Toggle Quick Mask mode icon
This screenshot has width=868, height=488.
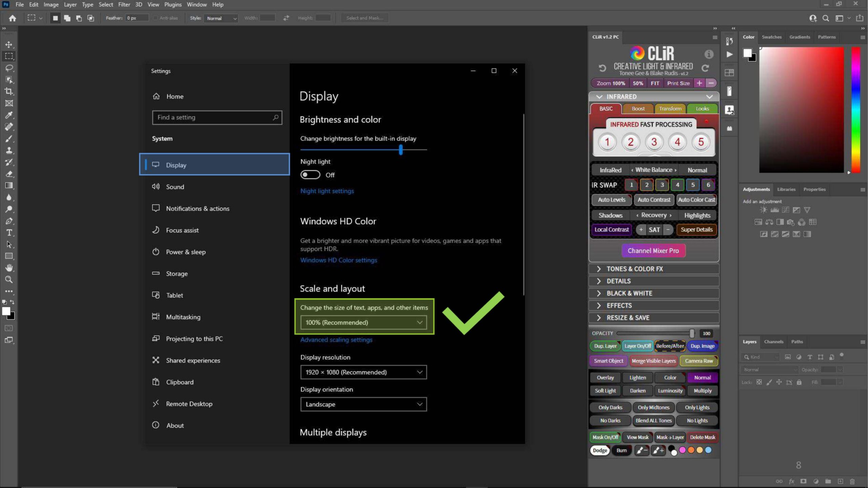point(9,328)
